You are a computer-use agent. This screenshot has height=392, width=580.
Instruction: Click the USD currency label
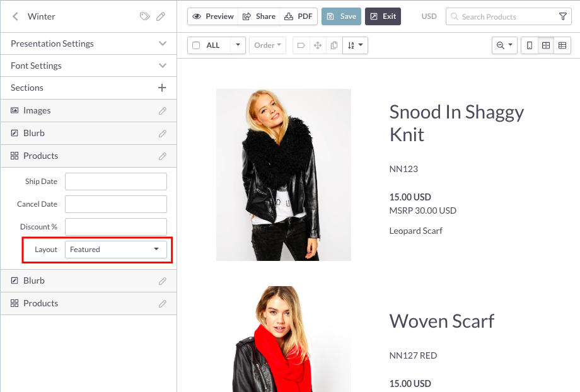(x=429, y=16)
